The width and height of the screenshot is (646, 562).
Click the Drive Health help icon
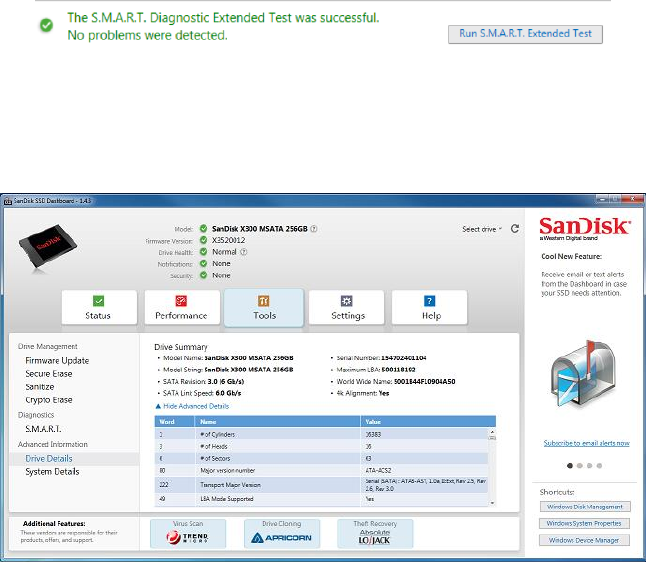click(243, 252)
